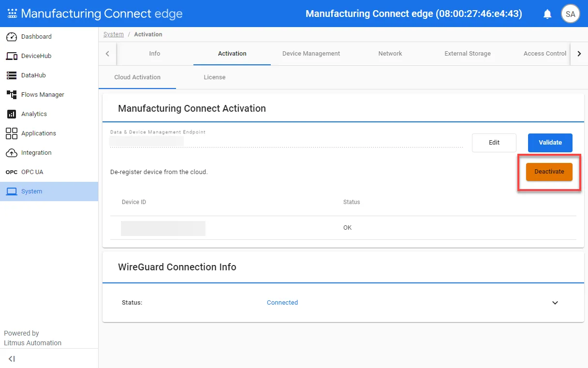The width and height of the screenshot is (588, 368).
Task: Click the Device ID column header
Action: (x=134, y=202)
